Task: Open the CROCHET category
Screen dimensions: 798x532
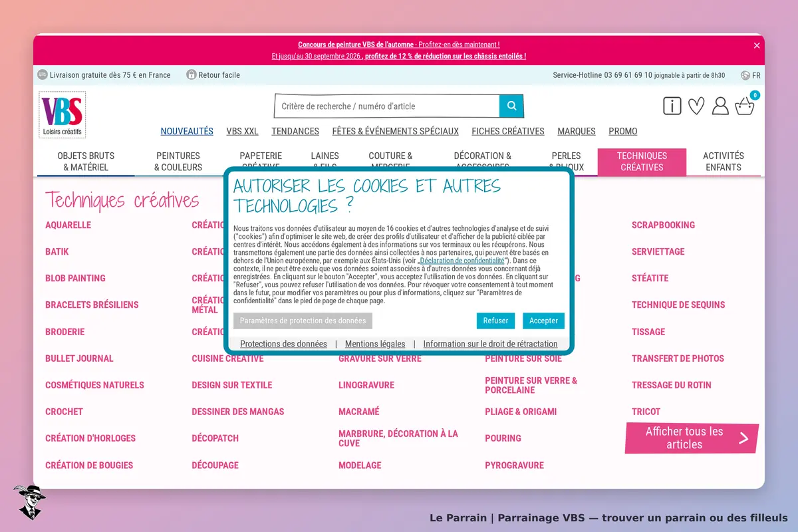Action: [64, 412]
